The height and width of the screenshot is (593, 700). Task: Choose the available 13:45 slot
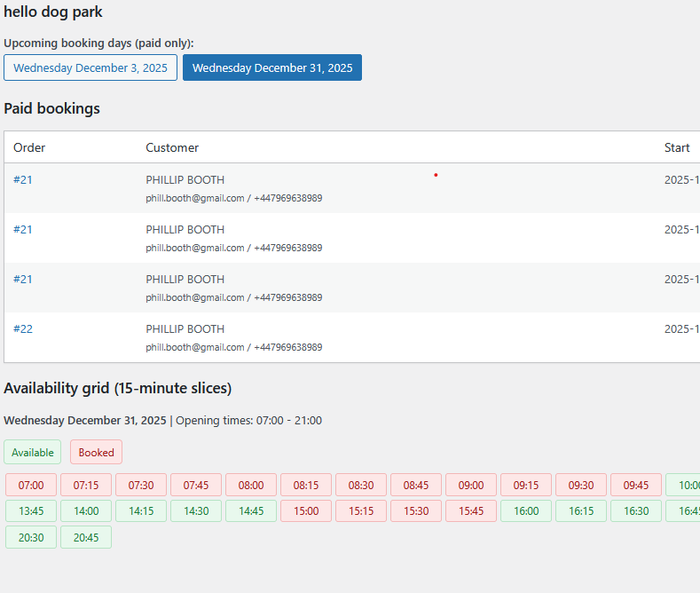(x=31, y=510)
